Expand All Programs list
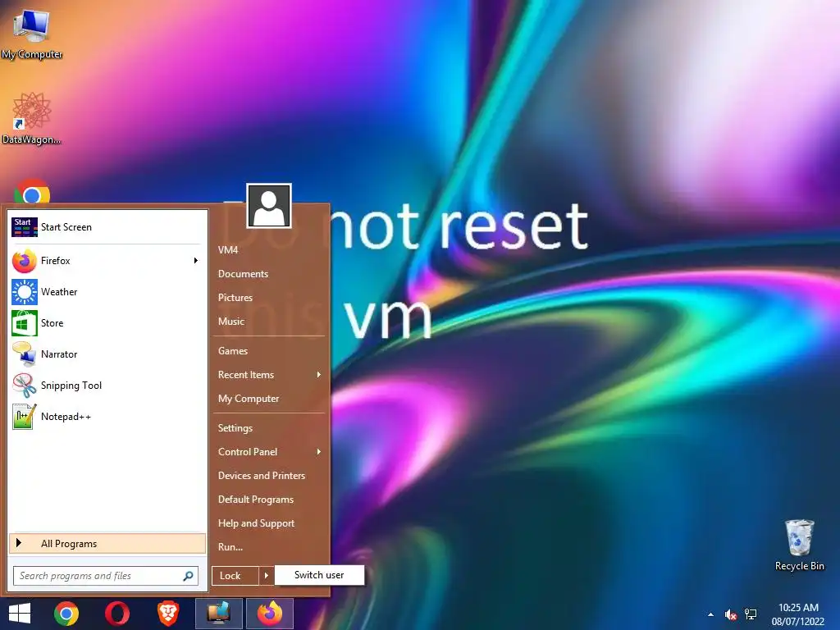Screen dimensions: 840x630 click(107, 544)
